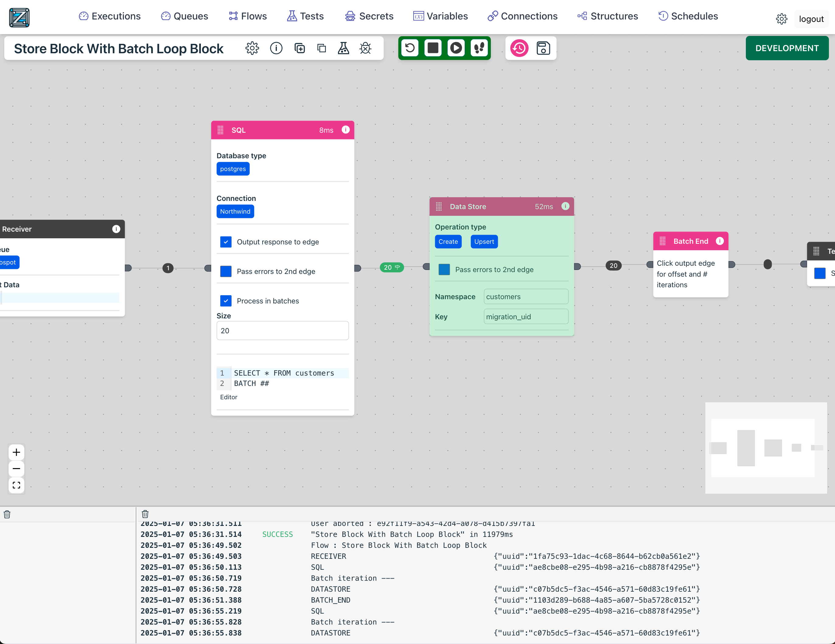Clear the left log panel with trash icon

coord(7,514)
